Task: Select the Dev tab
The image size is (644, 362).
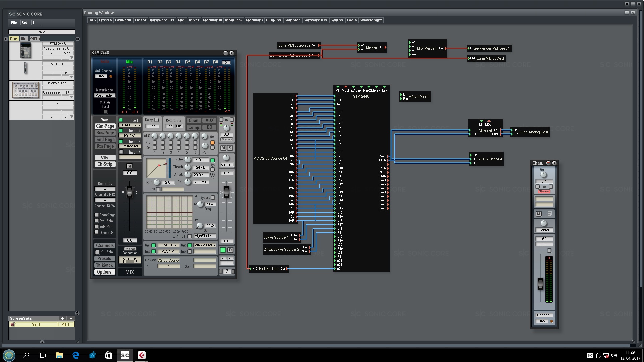Action: (x=13, y=39)
